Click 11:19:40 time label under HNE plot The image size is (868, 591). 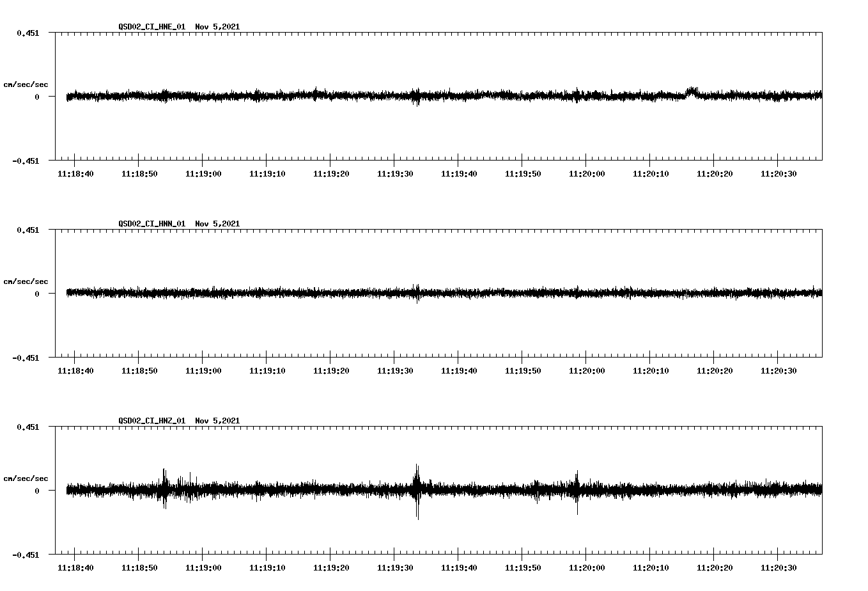(459, 174)
